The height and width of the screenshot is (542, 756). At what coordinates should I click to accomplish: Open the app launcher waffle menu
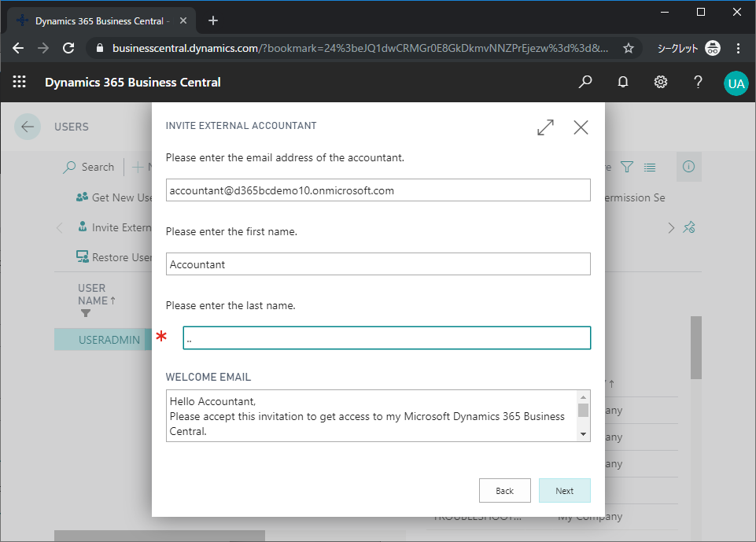[x=20, y=82]
